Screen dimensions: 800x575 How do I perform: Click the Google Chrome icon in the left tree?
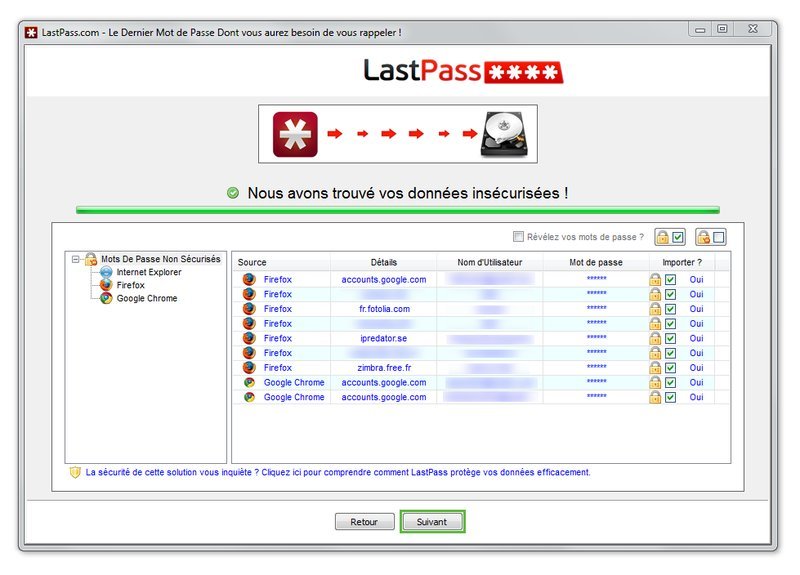[106, 298]
